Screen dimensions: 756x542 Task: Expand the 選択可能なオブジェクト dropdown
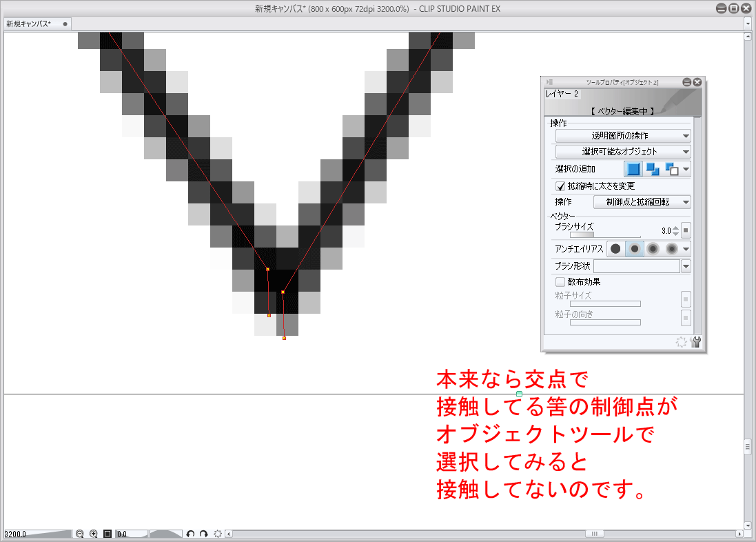pyautogui.click(x=622, y=152)
